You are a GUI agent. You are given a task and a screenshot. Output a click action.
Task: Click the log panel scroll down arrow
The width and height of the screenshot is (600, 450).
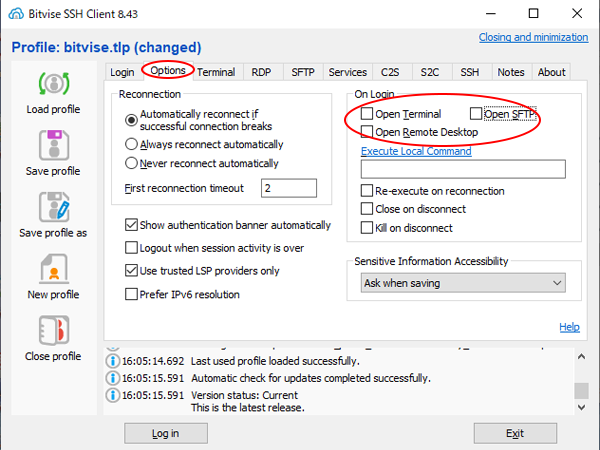click(x=581, y=407)
